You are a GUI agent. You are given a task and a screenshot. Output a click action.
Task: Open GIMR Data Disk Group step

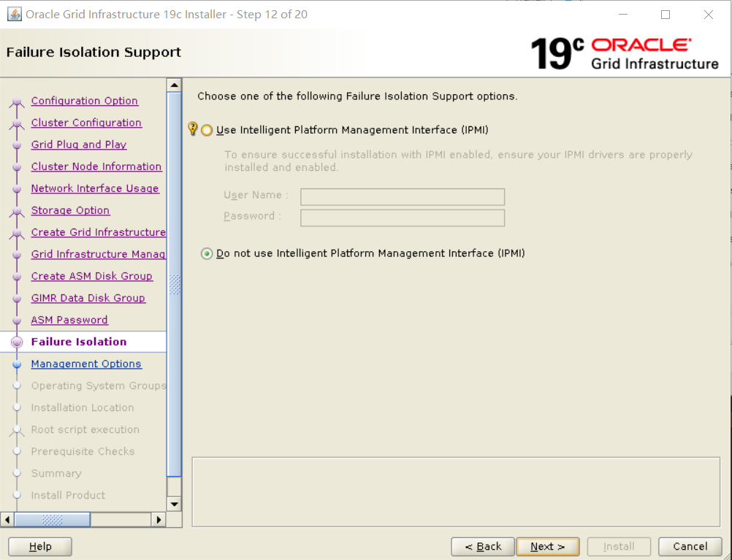[88, 298]
